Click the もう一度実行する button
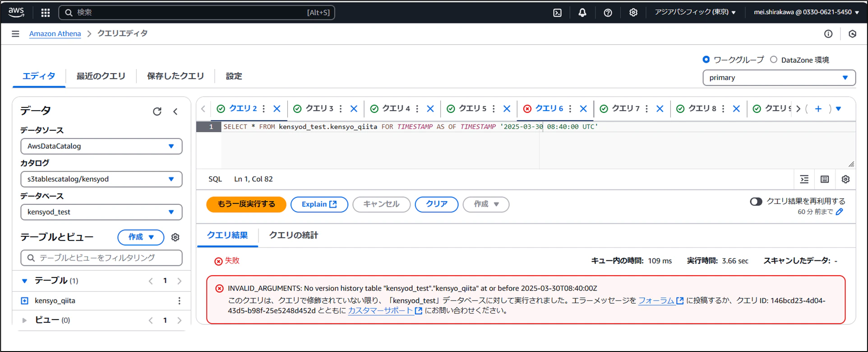 246,204
